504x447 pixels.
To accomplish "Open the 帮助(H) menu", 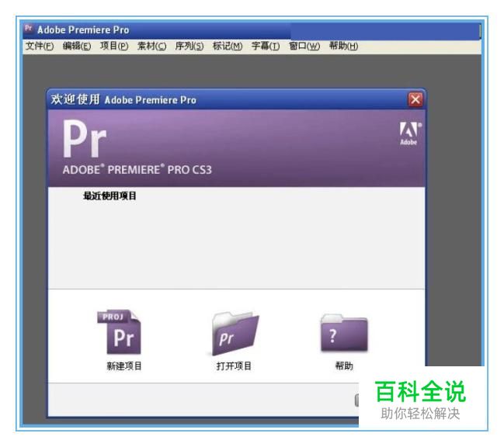I will [x=343, y=46].
